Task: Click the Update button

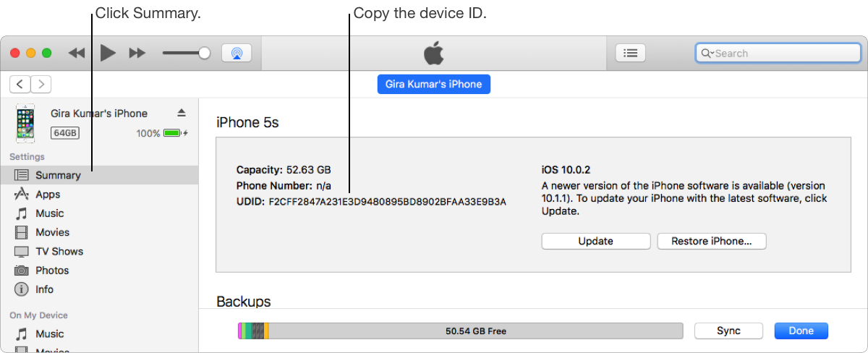Action: coord(595,241)
